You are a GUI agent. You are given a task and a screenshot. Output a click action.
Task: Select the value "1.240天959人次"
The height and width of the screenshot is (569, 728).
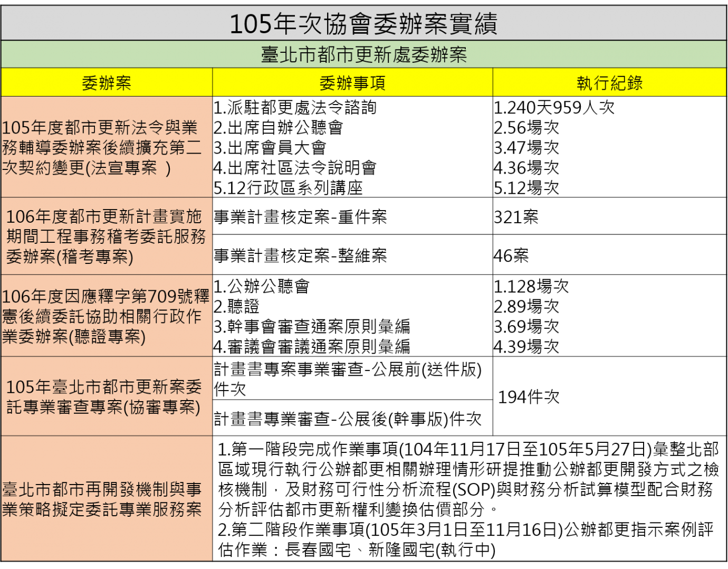(x=554, y=108)
